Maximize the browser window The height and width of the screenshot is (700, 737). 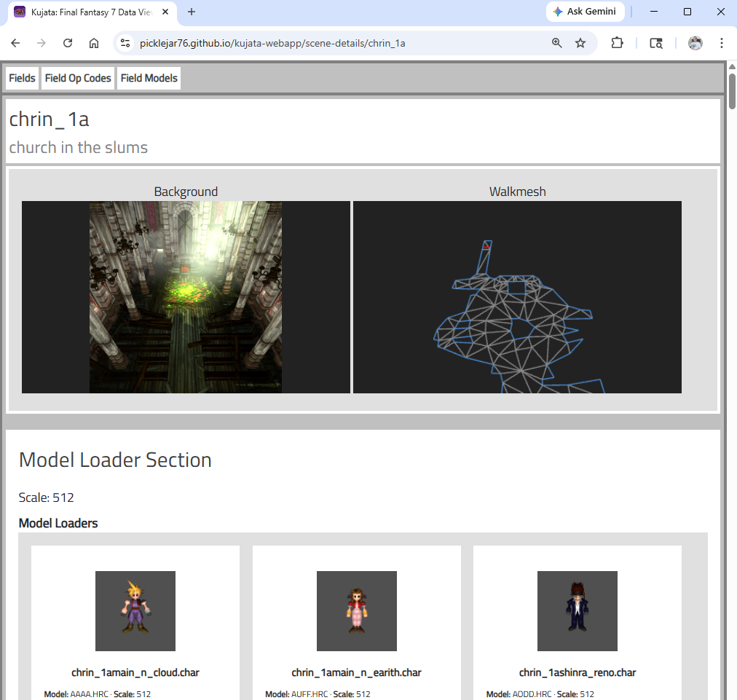tap(687, 12)
